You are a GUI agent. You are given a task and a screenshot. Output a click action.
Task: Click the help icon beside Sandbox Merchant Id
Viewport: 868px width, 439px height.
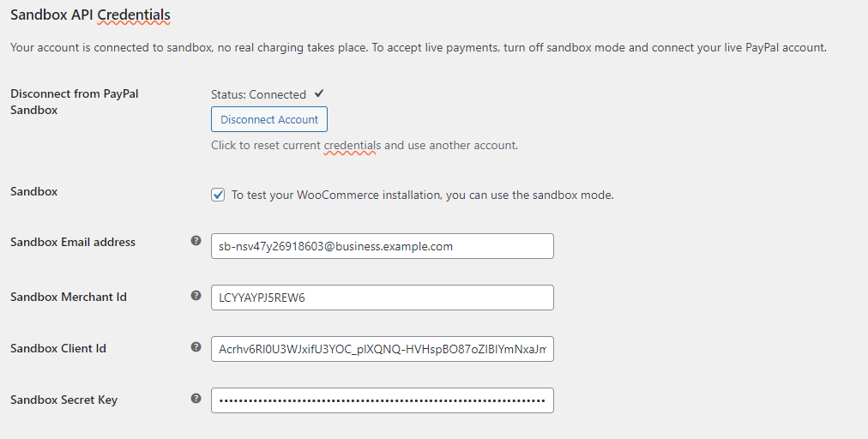(x=196, y=295)
